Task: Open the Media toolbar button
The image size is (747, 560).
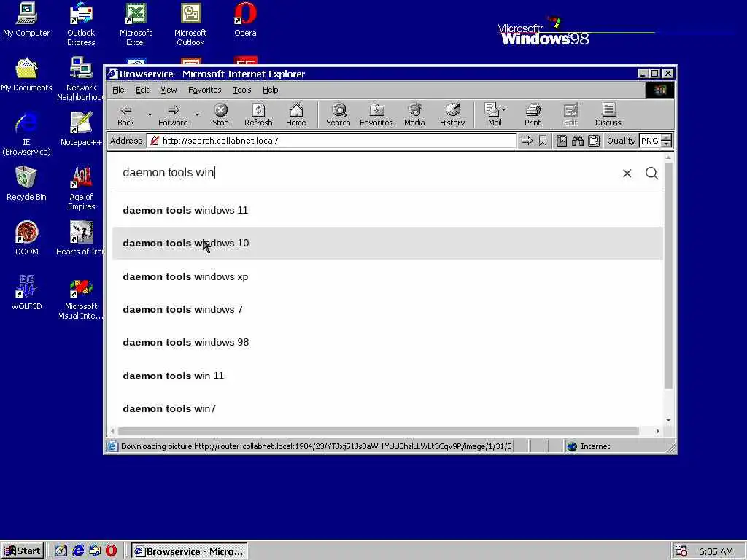Action: coord(414,114)
